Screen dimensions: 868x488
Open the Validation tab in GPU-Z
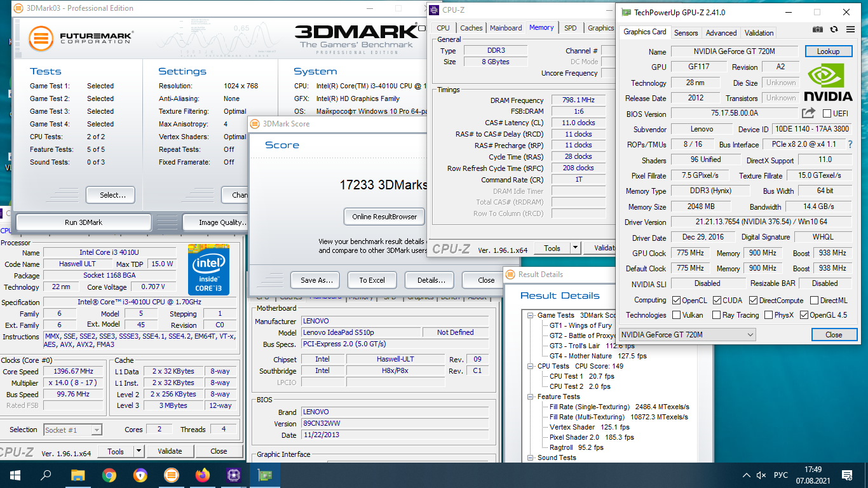click(x=759, y=32)
